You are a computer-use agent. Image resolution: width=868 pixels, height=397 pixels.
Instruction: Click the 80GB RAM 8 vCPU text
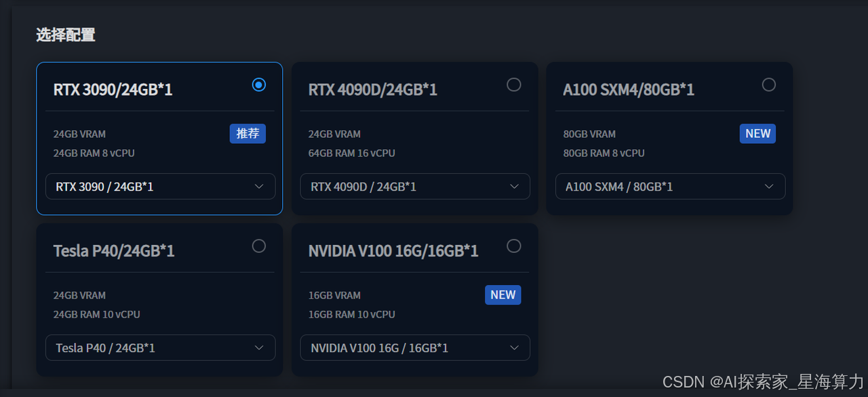604,153
